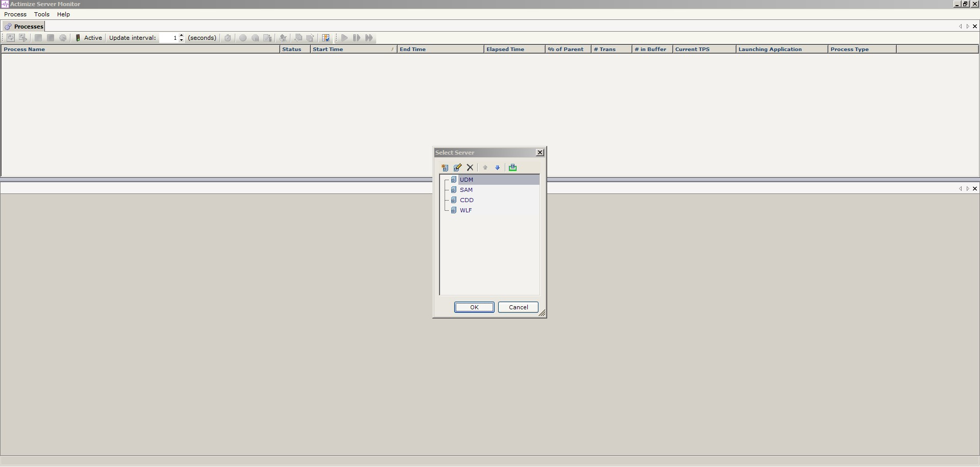Click the add new server icon

pyautogui.click(x=445, y=167)
